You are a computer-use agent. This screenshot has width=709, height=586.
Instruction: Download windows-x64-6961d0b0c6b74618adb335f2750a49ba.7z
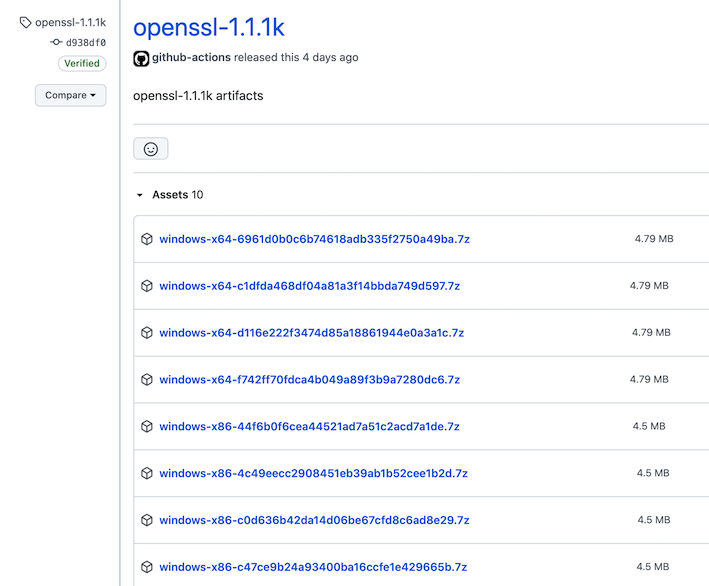314,239
